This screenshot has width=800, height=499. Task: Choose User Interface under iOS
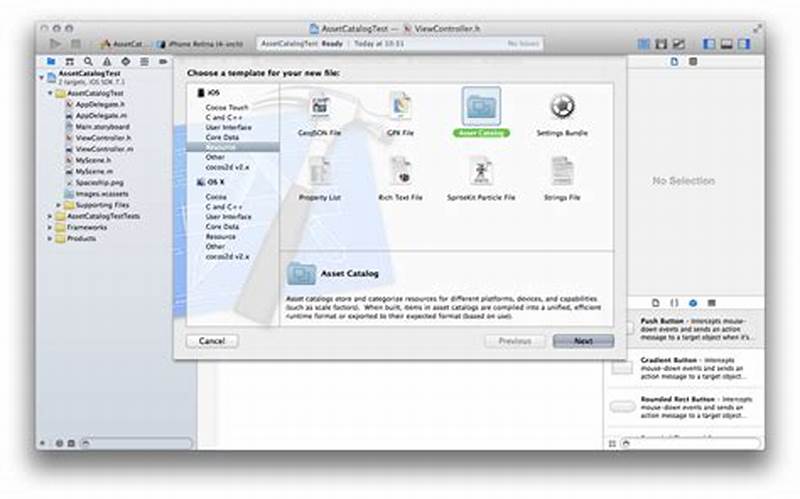pos(228,128)
